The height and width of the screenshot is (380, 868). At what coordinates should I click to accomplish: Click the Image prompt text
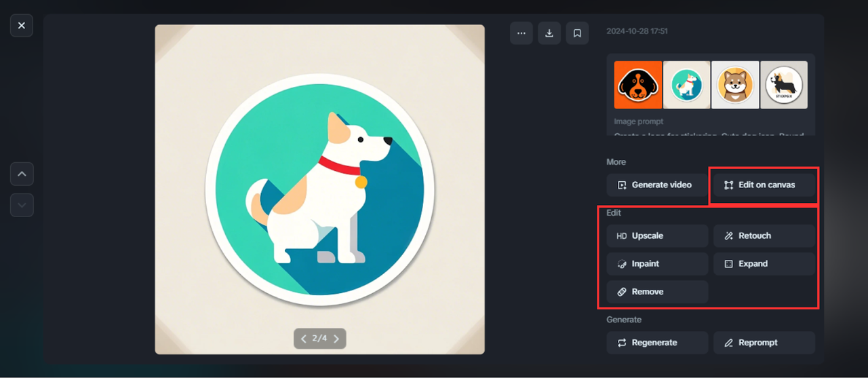click(639, 121)
